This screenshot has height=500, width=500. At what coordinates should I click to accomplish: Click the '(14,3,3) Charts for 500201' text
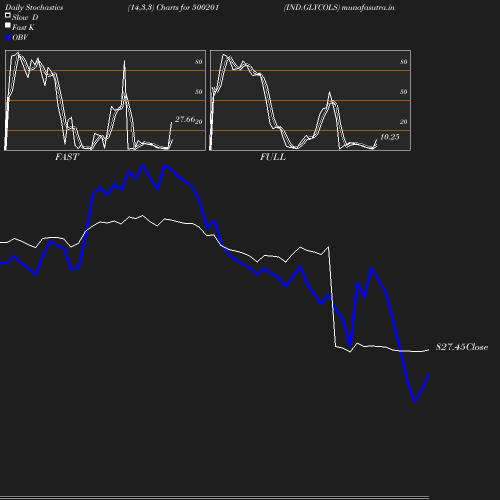pyautogui.click(x=173, y=8)
